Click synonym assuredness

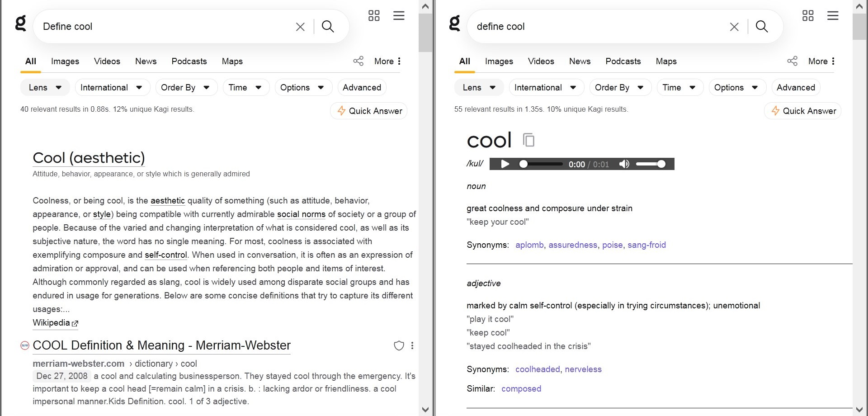click(x=573, y=245)
